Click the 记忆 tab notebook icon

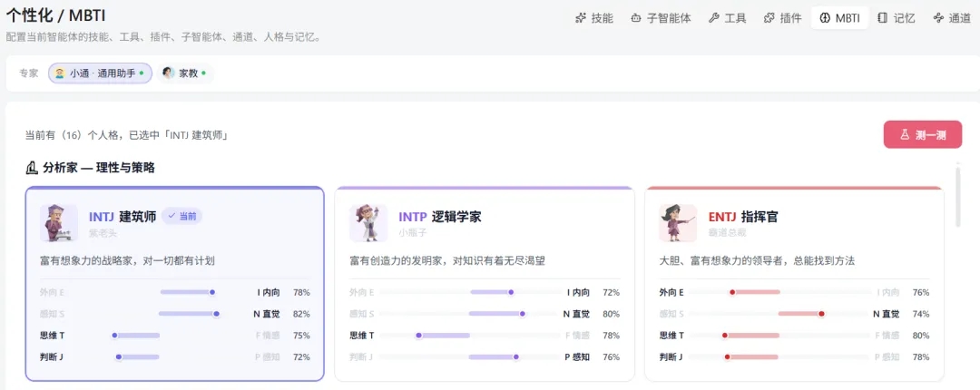pos(883,18)
